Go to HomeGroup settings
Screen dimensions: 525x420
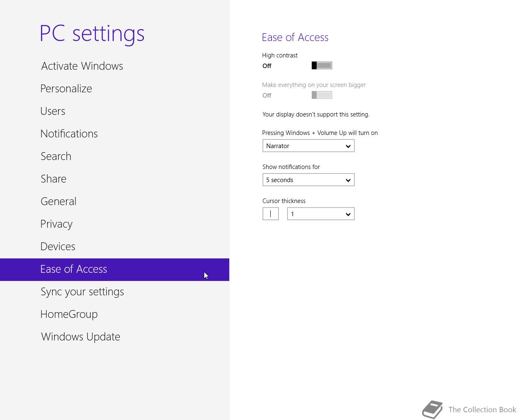114,314
